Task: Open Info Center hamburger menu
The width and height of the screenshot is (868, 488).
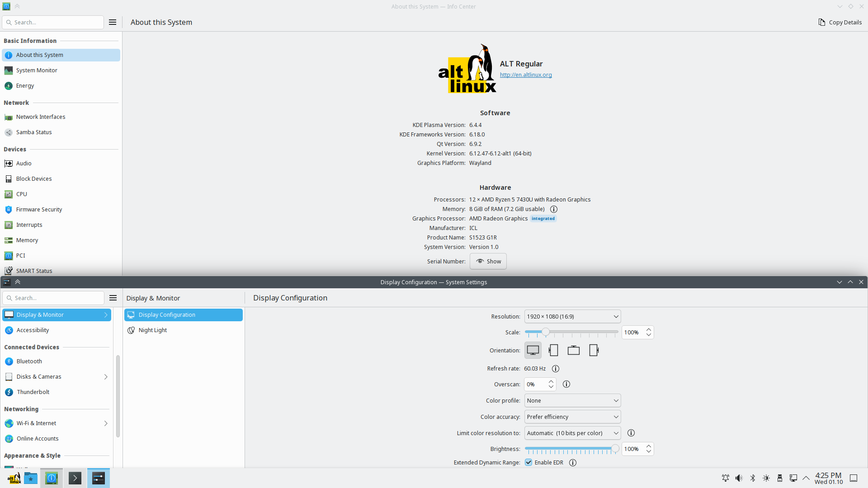Action: (113, 22)
